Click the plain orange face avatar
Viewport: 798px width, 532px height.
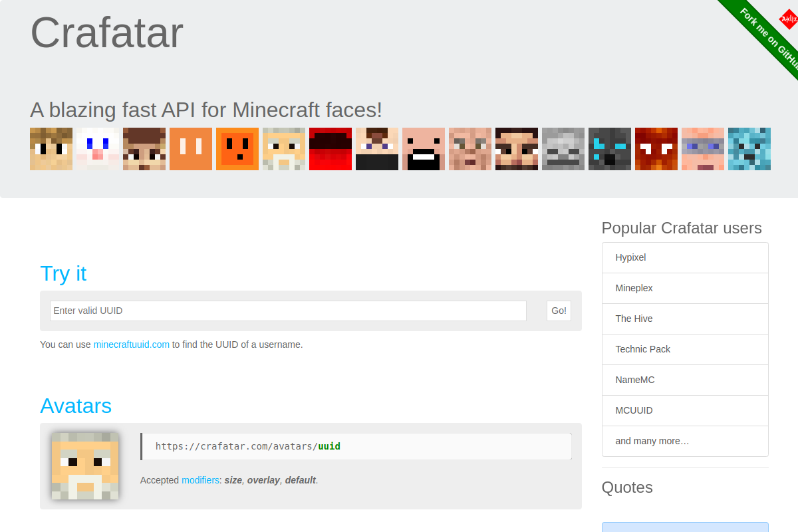191,149
